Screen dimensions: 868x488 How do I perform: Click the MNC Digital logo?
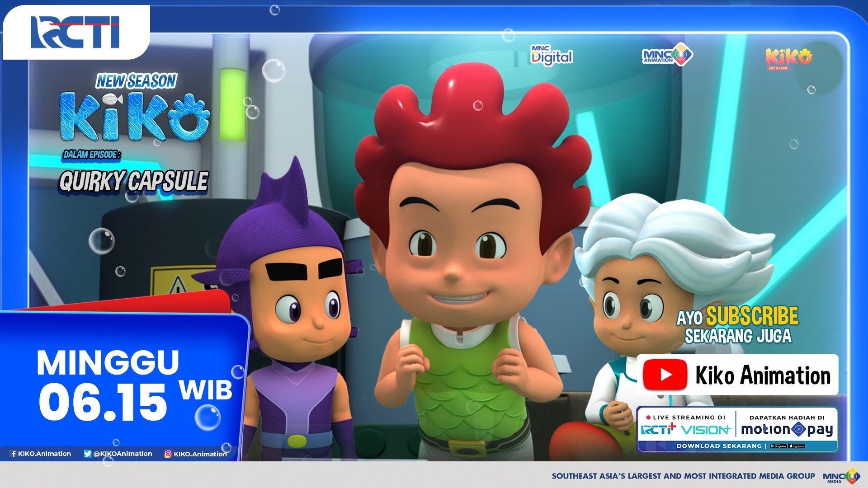point(552,56)
